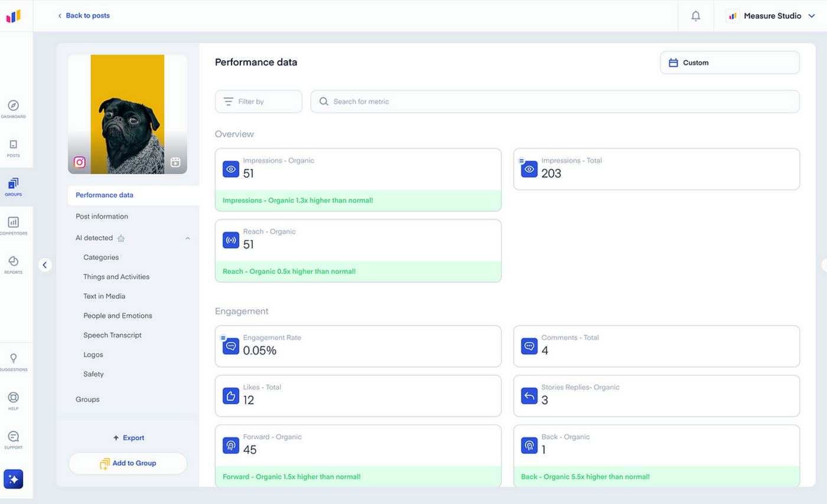Click the eye icon for Impressions - Organic
827x504 pixels.
[x=231, y=169]
